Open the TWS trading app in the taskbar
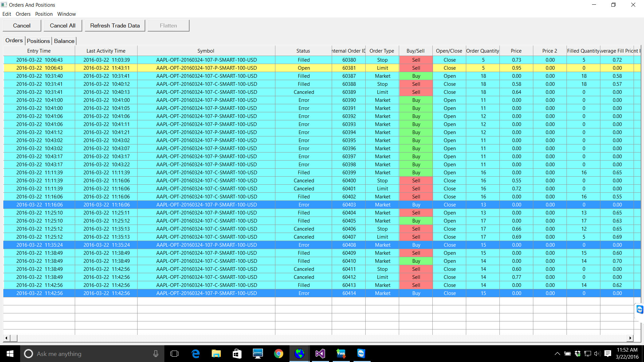Viewport: 644px width, 362px height. tap(341, 354)
